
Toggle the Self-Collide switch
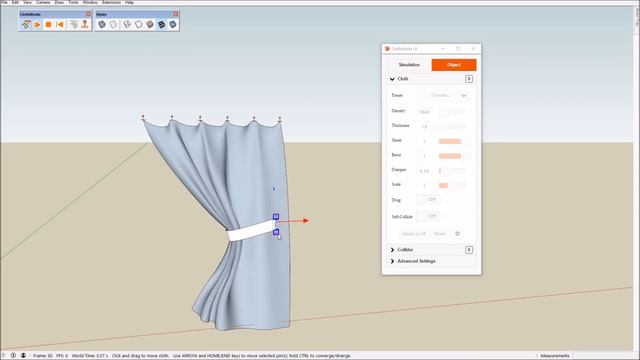point(429,216)
